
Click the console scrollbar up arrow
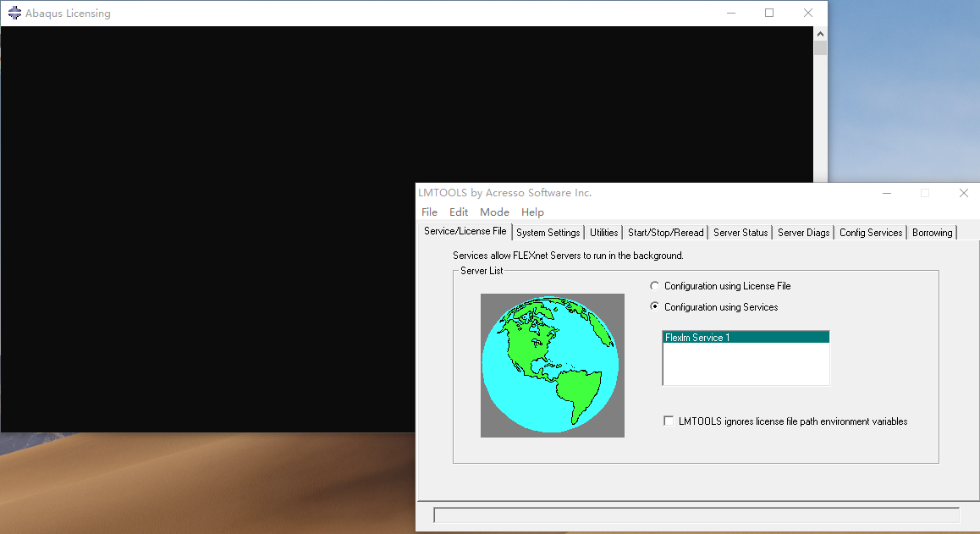[x=820, y=32]
